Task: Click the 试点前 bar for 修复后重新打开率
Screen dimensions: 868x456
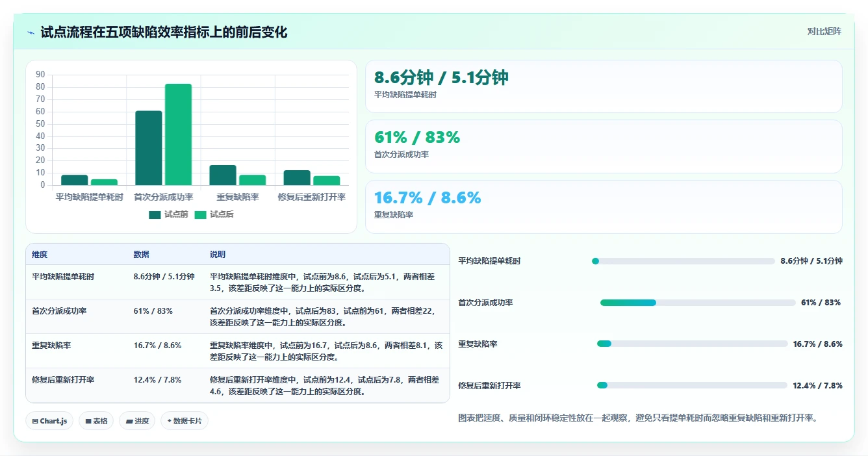Action: click(x=297, y=178)
